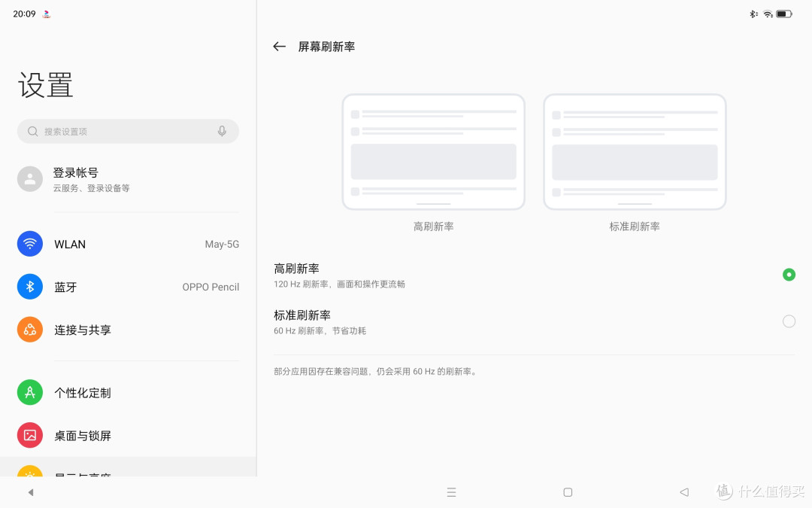Tap the recent apps menu icon in navigation bar
812x508 pixels.
(452, 492)
